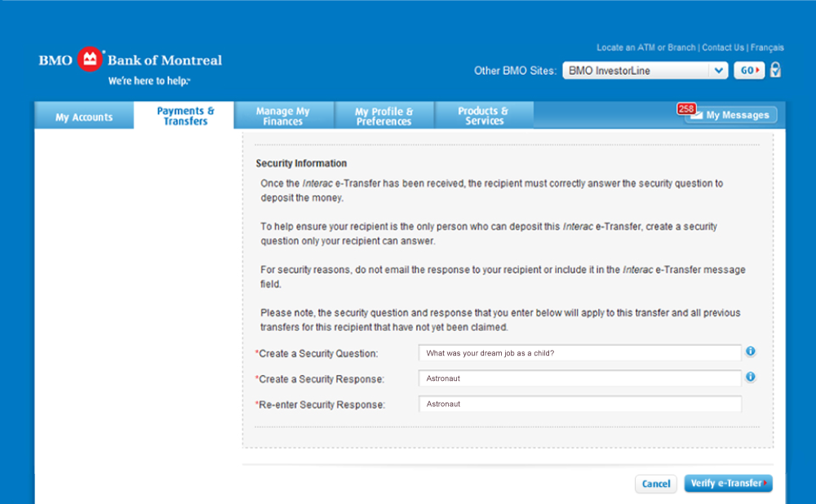Focus the Create a Security Response field

(579, 378)
